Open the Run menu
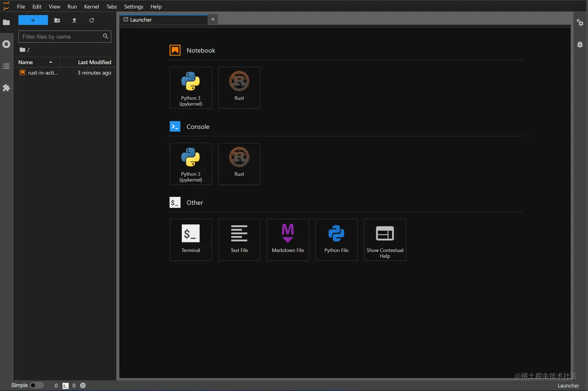The image size is (588, 391). pyautogui.click(x=72, y=7)
